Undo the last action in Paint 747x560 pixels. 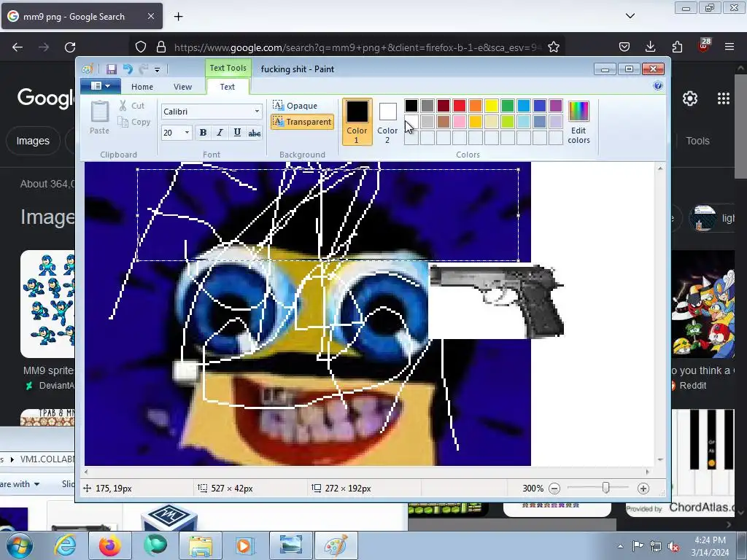(128, 69)
